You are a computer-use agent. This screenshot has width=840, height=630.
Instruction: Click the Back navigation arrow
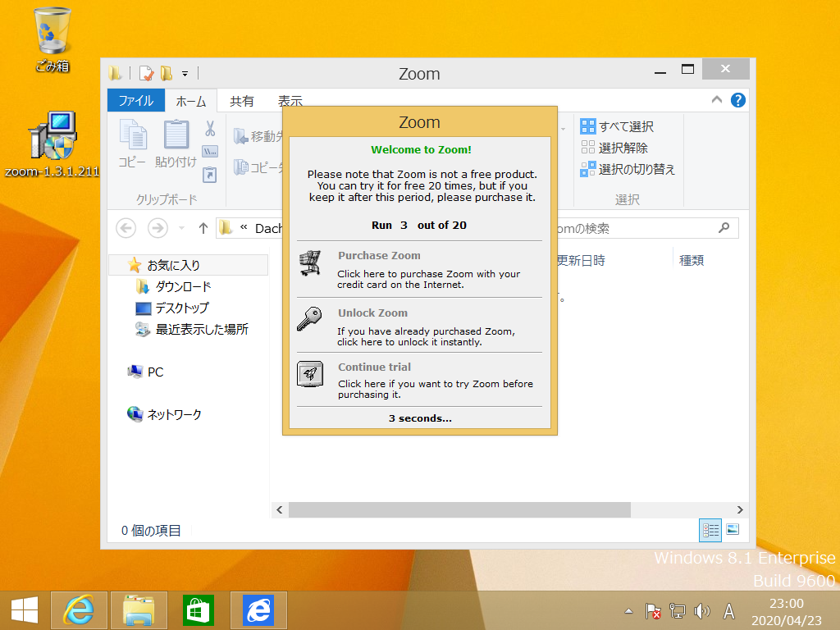pos(126,228)
